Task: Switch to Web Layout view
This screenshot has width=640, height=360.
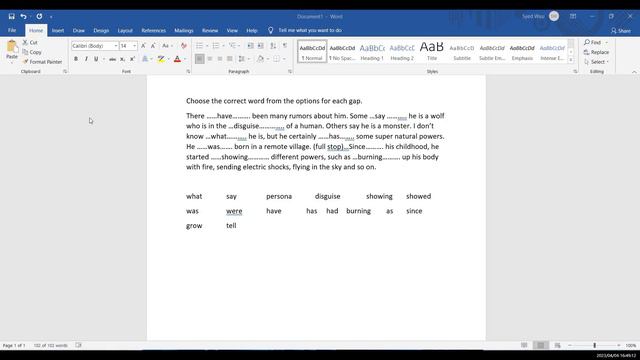Action: click(557, 345)
